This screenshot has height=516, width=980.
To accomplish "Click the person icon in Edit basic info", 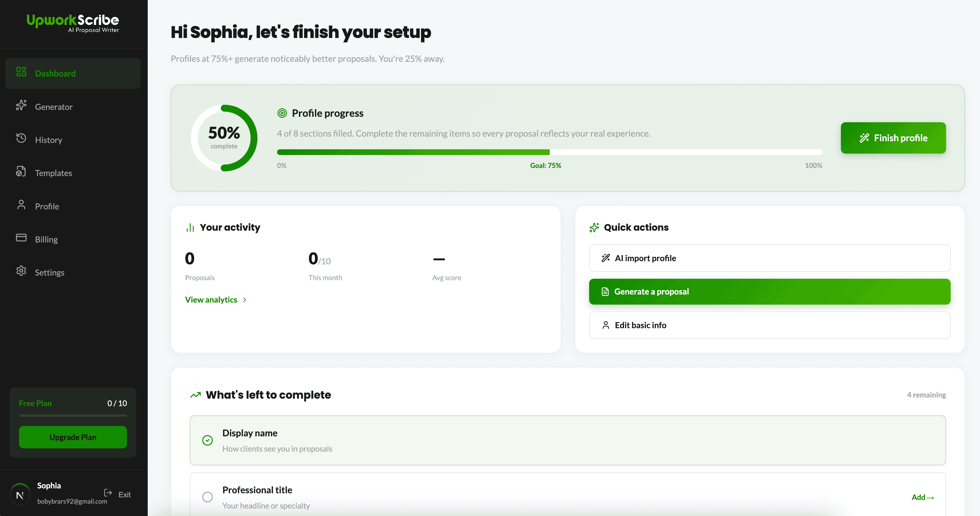I will point(606,325).
